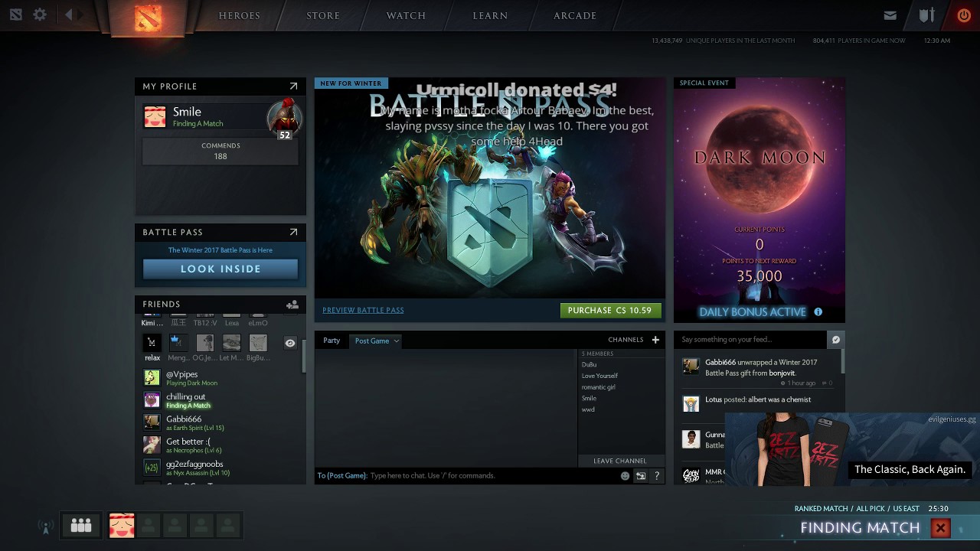Click bonjovit name in feed
980x551 pixels.
[x=781, y=373]
